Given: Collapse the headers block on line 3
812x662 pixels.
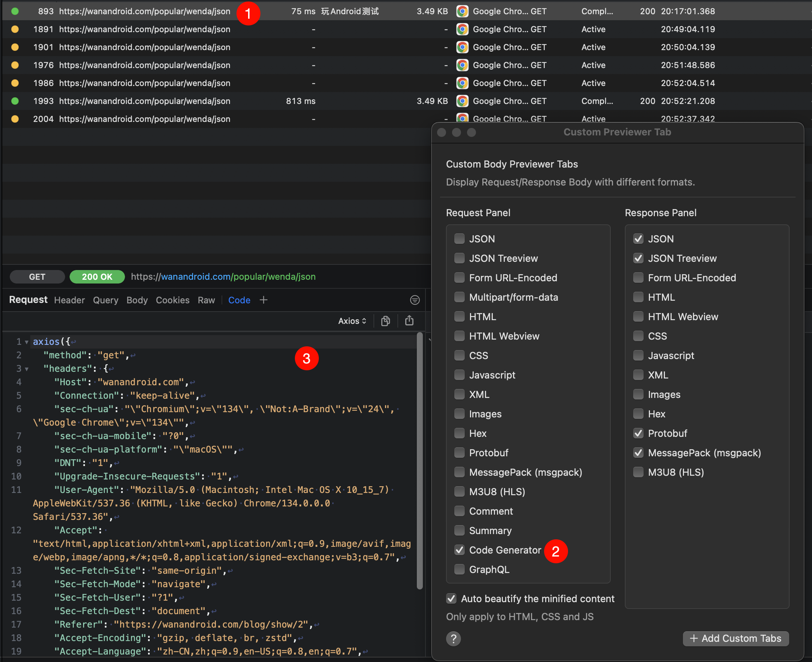Looking at the screenshot, I should (26, 369).
